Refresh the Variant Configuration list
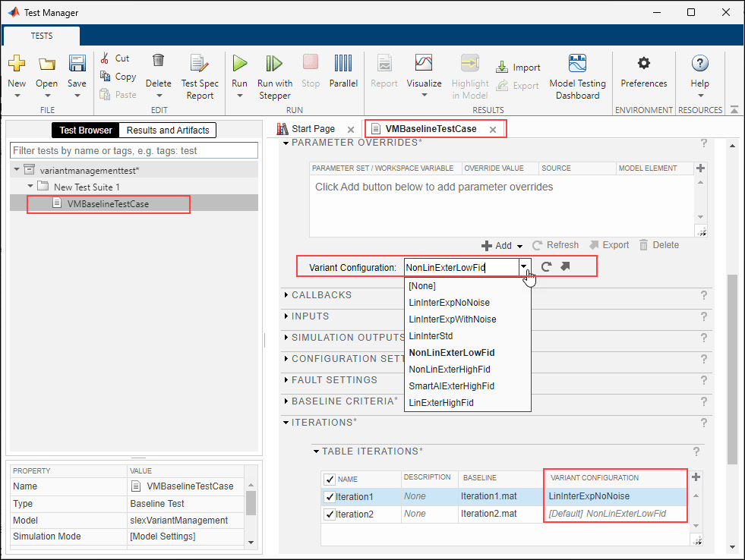Screen dimensions: 745x560 tap(547, 266)
